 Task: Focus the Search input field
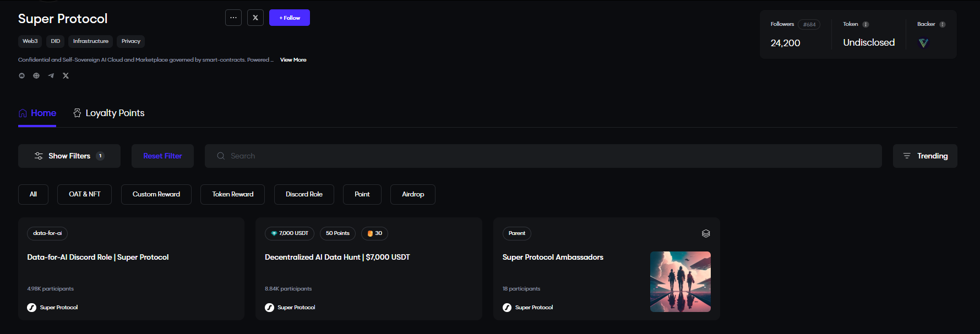tap(543, 156)
